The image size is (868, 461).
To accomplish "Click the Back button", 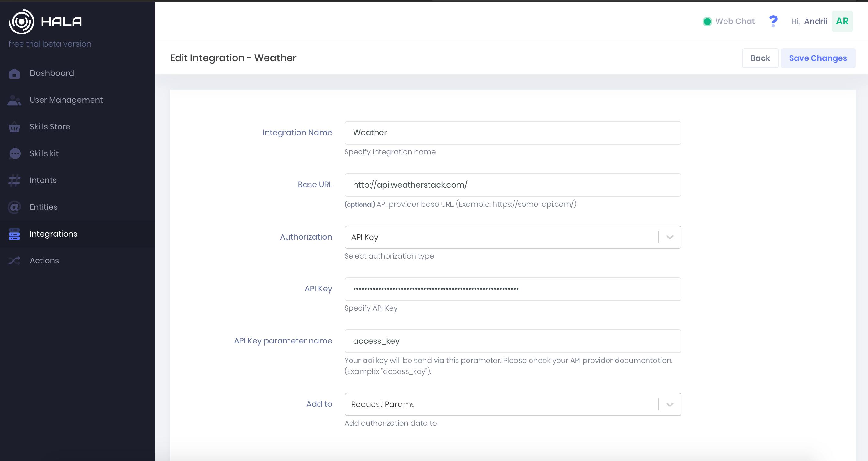I will tap(760, 58).
